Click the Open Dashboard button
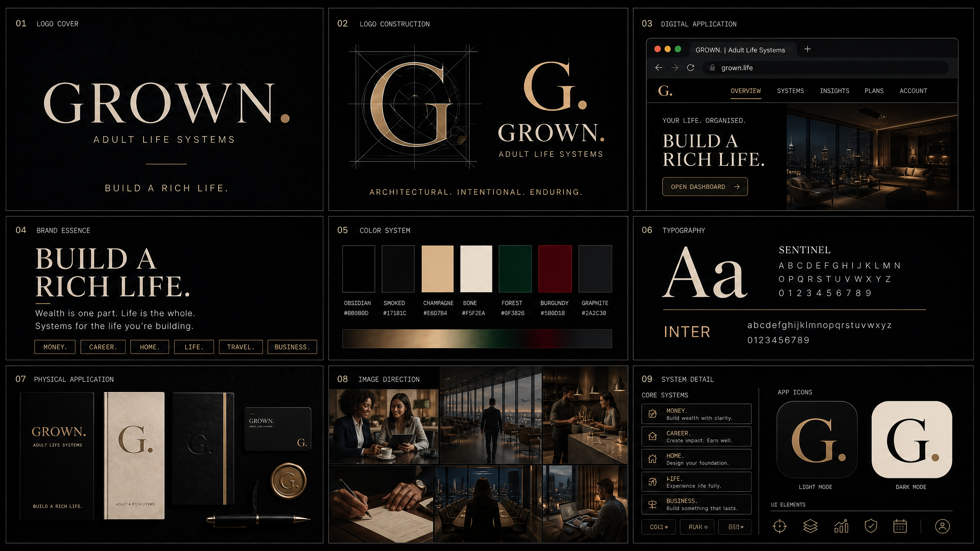The height and width of the screenshot is (551, 980). 705,187
